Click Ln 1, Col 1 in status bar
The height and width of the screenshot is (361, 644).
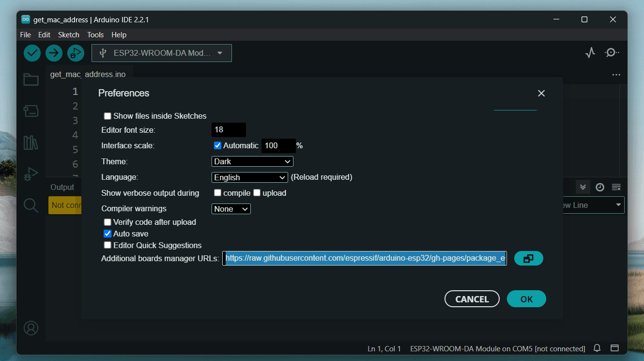coord(384,348)
